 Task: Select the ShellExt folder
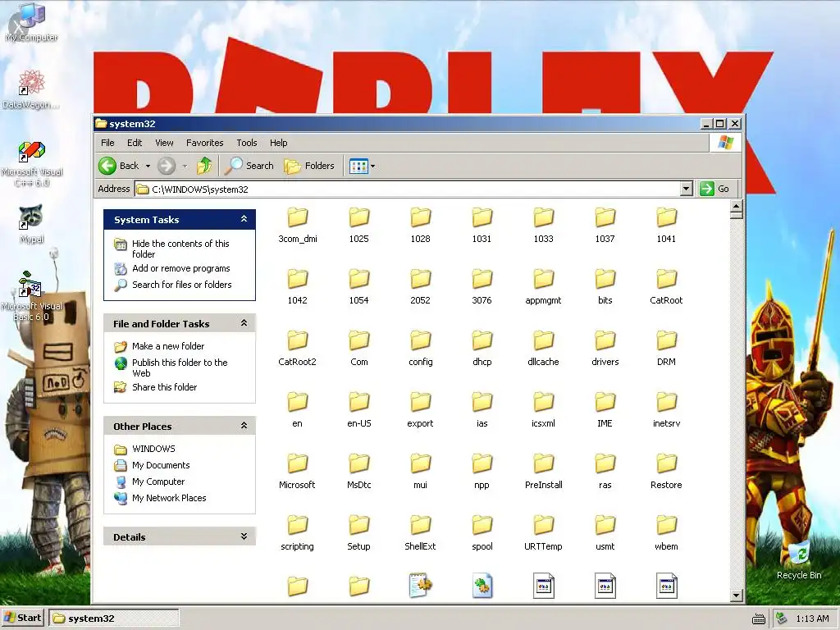point(421,533)
